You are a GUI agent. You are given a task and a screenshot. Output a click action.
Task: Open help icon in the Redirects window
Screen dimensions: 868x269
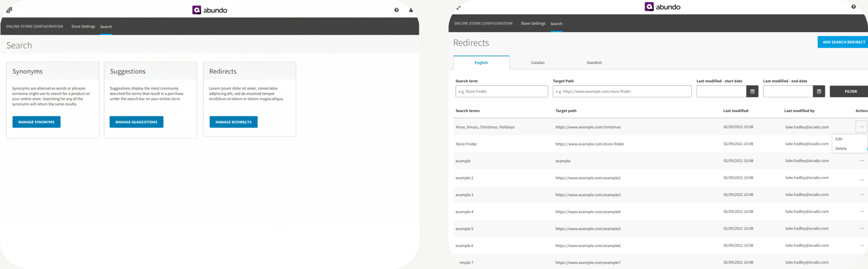coord(854,7)
